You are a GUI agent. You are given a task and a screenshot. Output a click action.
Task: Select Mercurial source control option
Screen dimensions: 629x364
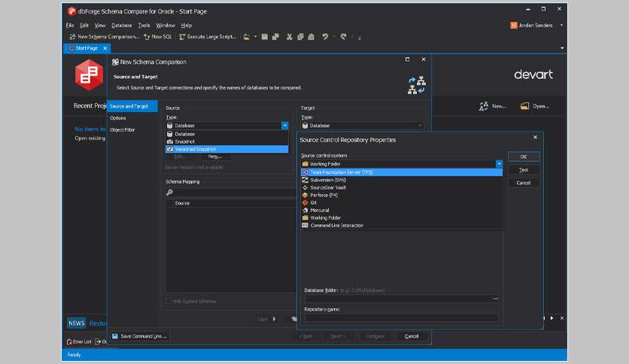[x=402, y=210]
